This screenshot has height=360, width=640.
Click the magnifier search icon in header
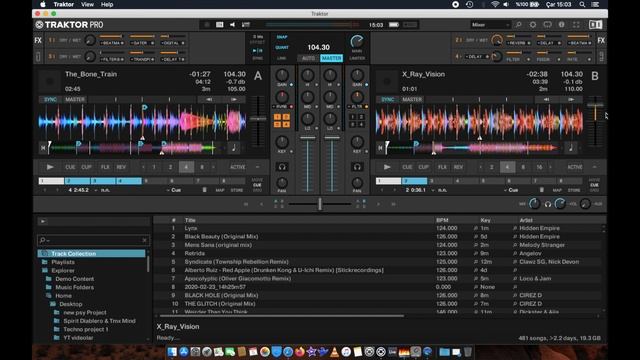point(518,25)
